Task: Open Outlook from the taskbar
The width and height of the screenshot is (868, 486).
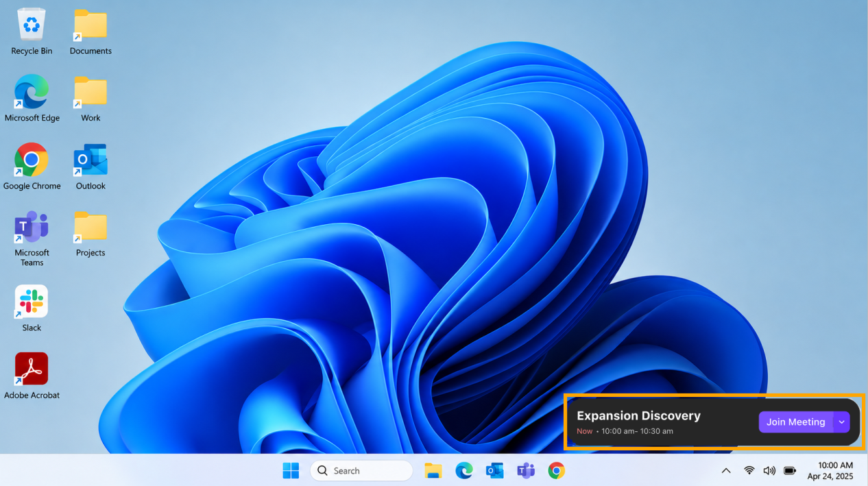Action: (x=494, y=471)
